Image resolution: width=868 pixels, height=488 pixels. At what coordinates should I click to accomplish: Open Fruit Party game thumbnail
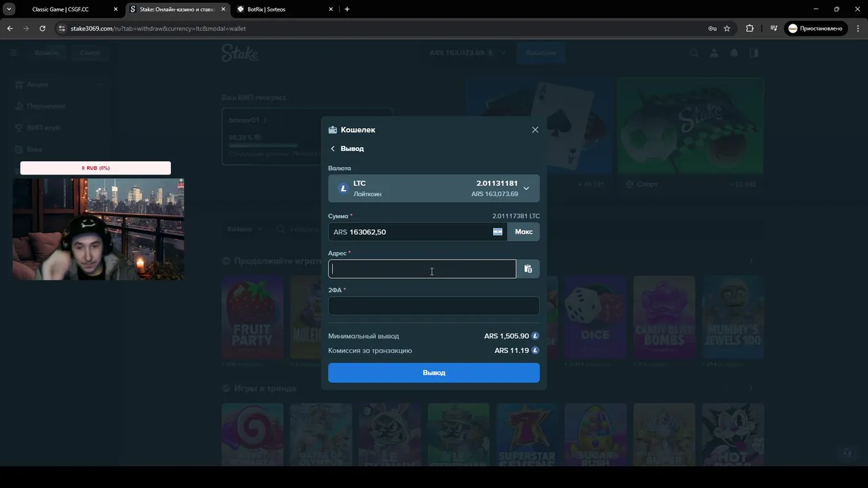pyautogui.click(x=252, y=317)
